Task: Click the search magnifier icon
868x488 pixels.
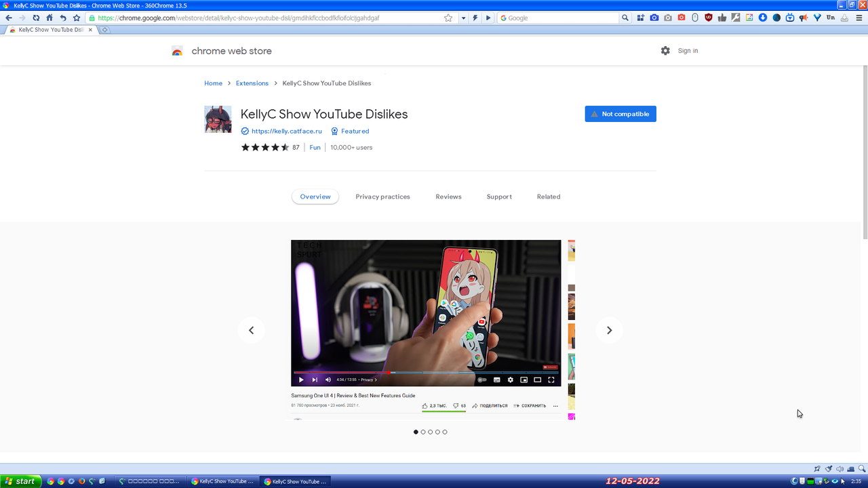Action: coord(625,18)
